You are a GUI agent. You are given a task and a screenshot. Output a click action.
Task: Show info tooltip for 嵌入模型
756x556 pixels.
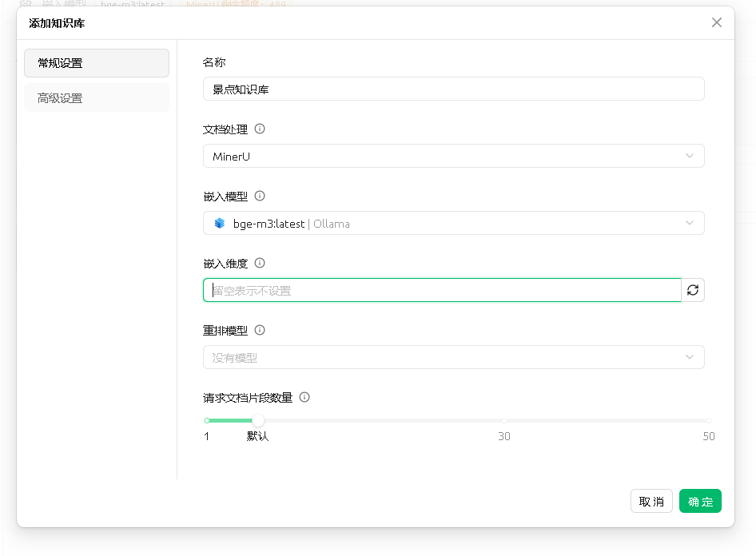tap(260, 196)
